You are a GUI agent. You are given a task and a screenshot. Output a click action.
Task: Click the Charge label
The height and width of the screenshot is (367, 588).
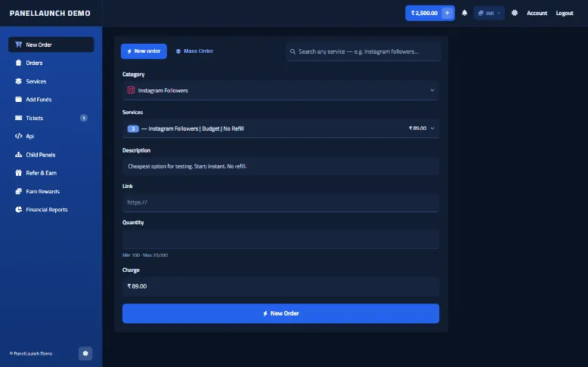pos(131,270)
